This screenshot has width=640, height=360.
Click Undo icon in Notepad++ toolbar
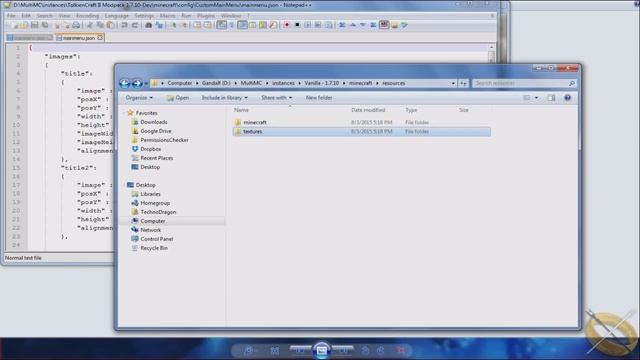[124, 25]
